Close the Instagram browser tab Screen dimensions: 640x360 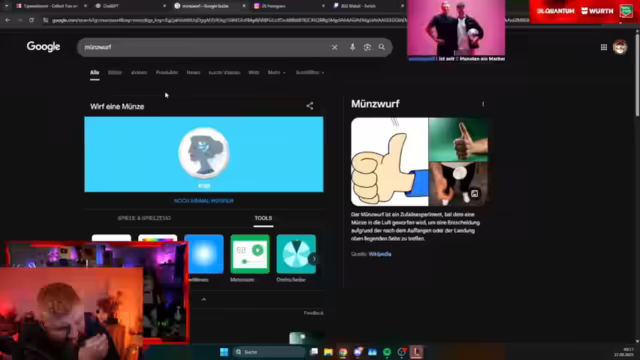tap(323, 6)
